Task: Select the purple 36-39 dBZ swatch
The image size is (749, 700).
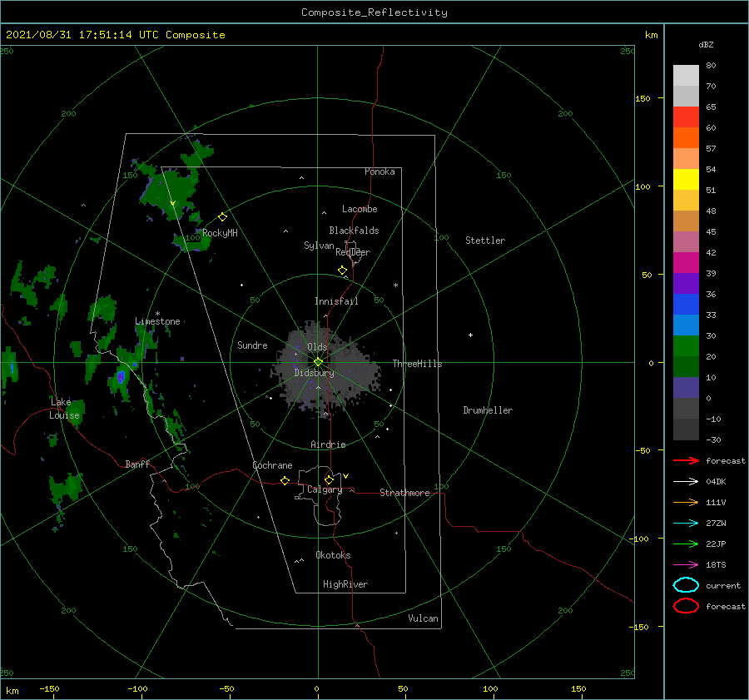Action: pyautogui.click(x=686, y=284)
